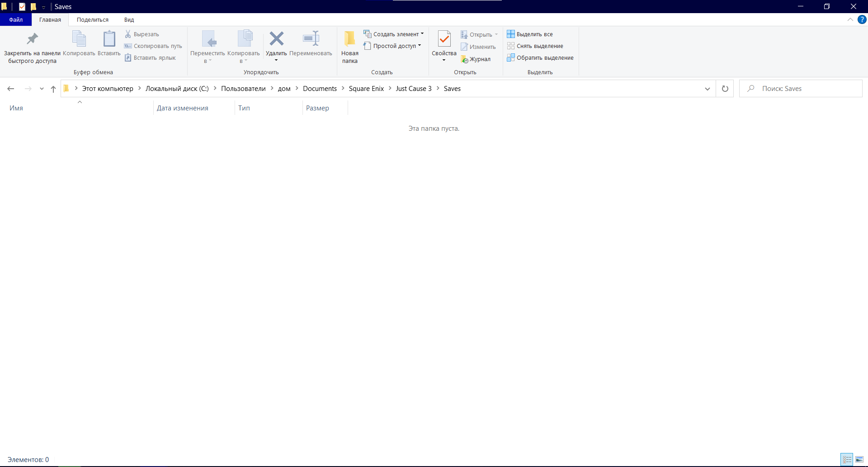Click the Saves breadcrumb segment

point(452,89)
